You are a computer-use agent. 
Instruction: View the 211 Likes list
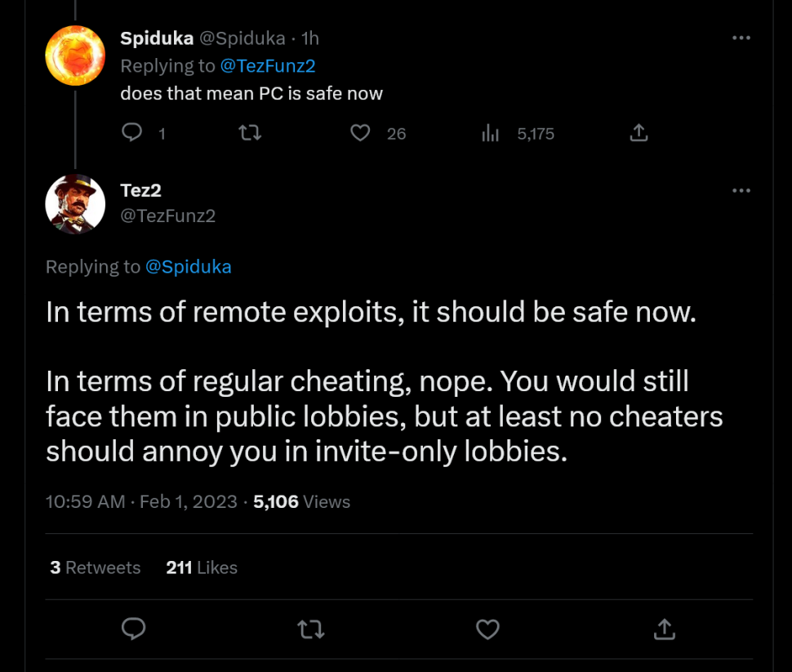pyautogui.click(x=201, y=567)
